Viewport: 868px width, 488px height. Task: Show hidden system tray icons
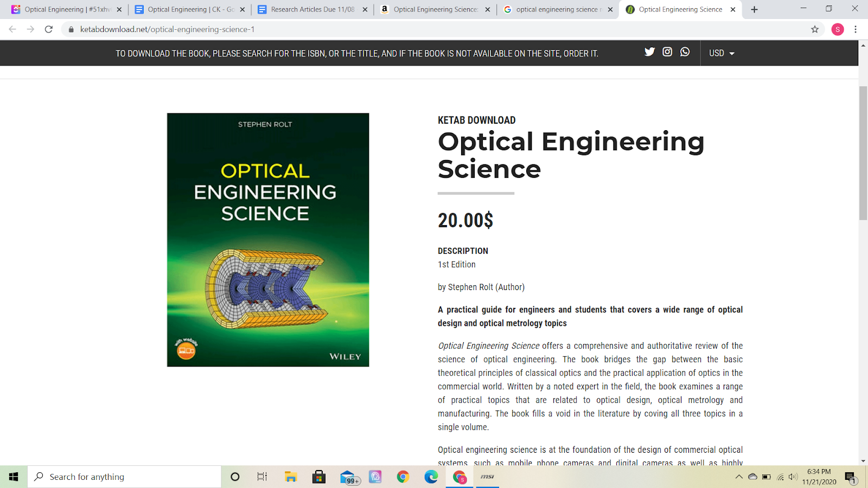[739, 477]
